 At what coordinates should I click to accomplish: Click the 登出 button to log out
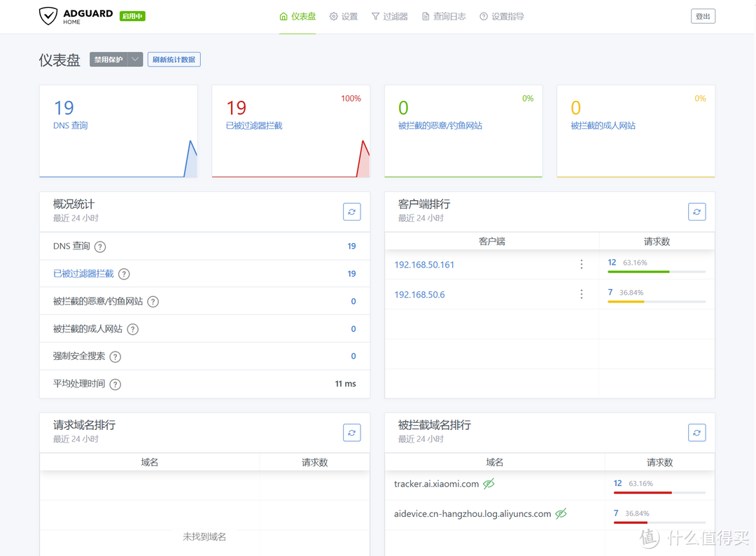point(703,16)
